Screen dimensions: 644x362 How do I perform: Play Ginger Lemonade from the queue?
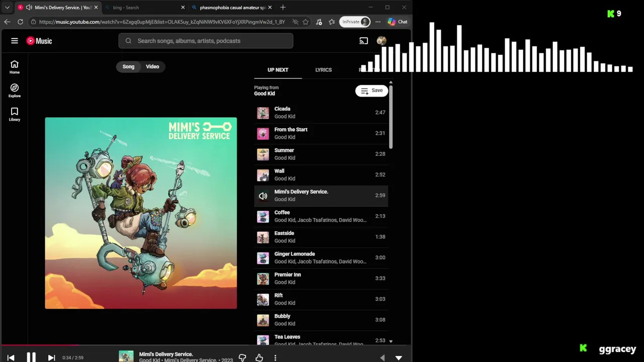321,257
